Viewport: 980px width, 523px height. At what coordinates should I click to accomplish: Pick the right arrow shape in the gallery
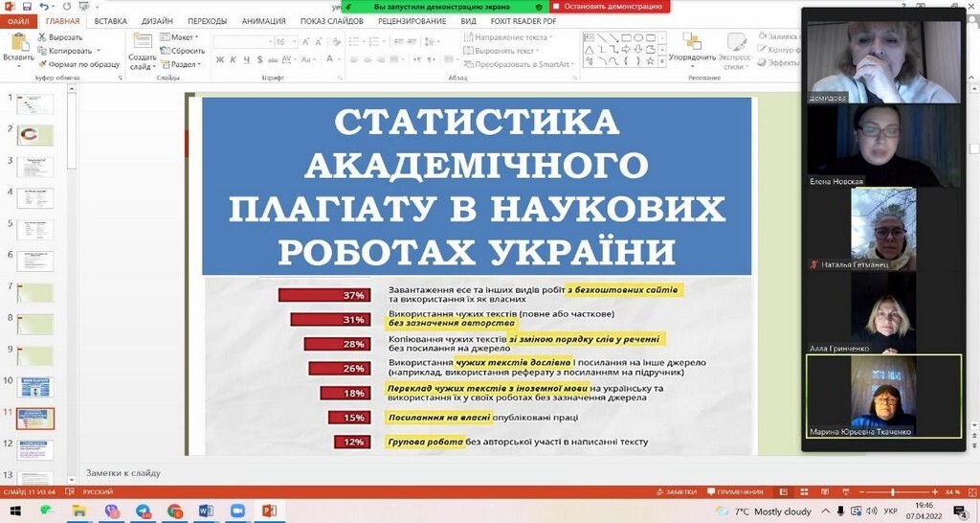point(627,50)
